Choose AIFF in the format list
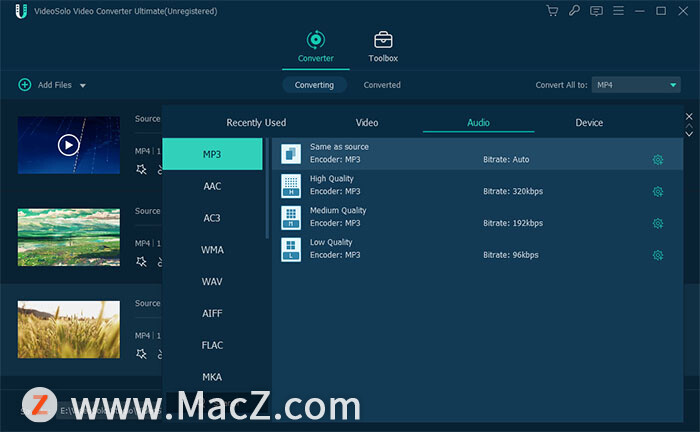Screen dimensions: 700x432 [212, 313]
